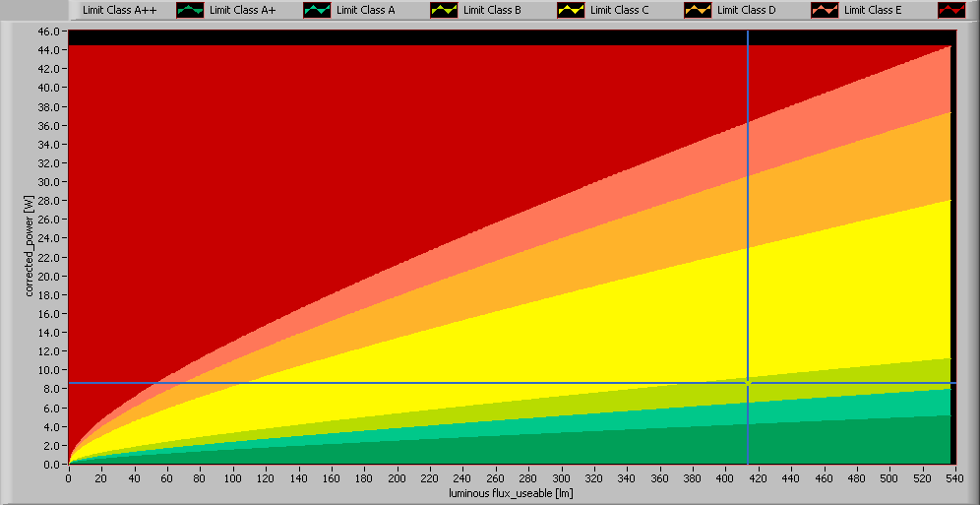
Task: Click the Limit Class E dark red legend icon
Action: (x=951, y=10)
